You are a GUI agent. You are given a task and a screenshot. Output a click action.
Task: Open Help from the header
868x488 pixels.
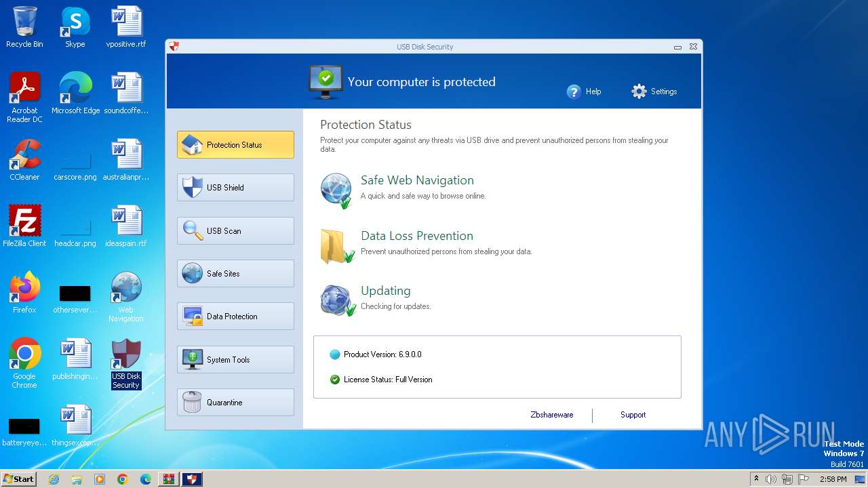click(584, 91)
